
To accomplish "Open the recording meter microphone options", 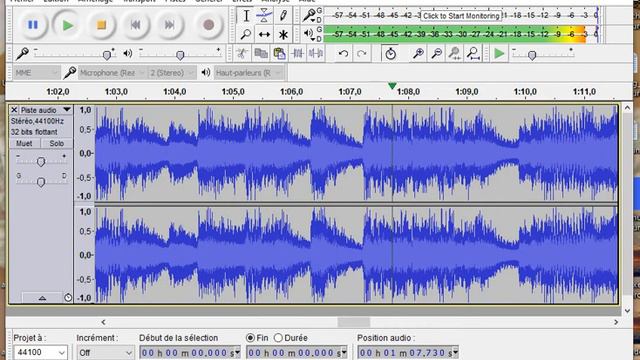I will [x=309, y=16].
